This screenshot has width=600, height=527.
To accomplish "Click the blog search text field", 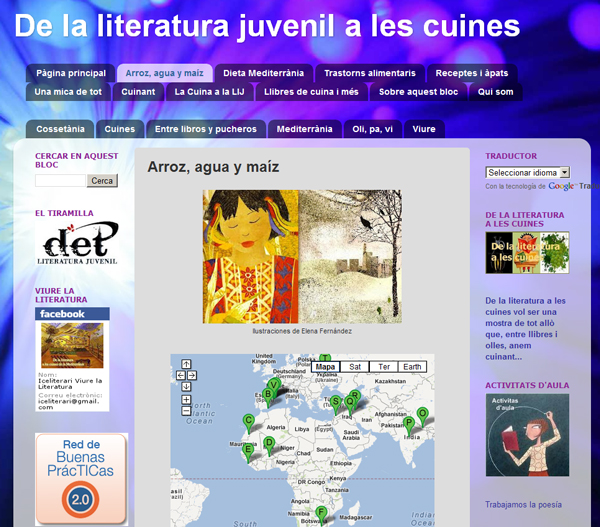I will click(60, 181).
